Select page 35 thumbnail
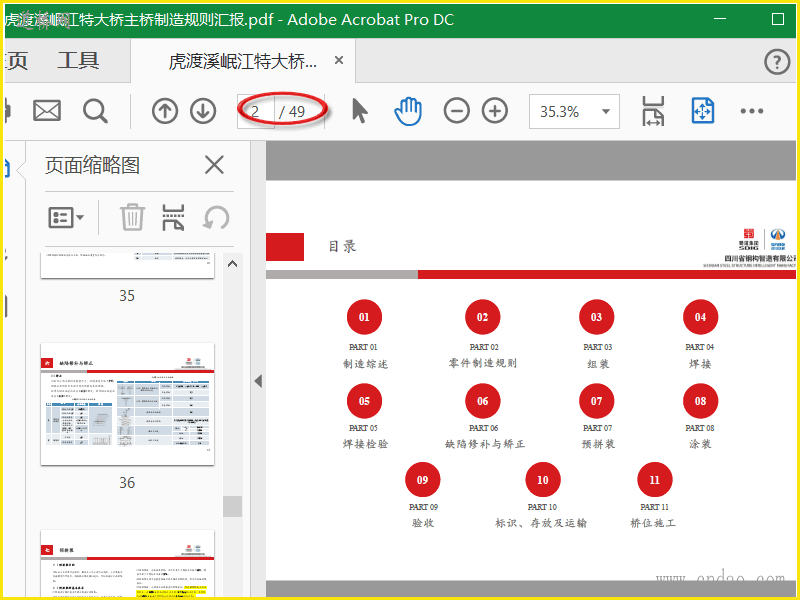 click(128, 265)
